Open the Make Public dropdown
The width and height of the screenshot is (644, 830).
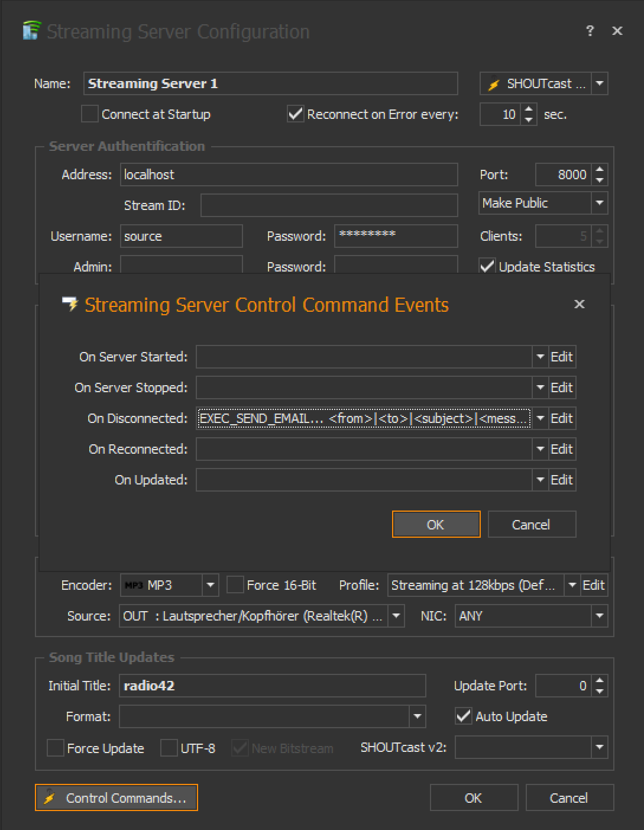click(x=600, y=203)
